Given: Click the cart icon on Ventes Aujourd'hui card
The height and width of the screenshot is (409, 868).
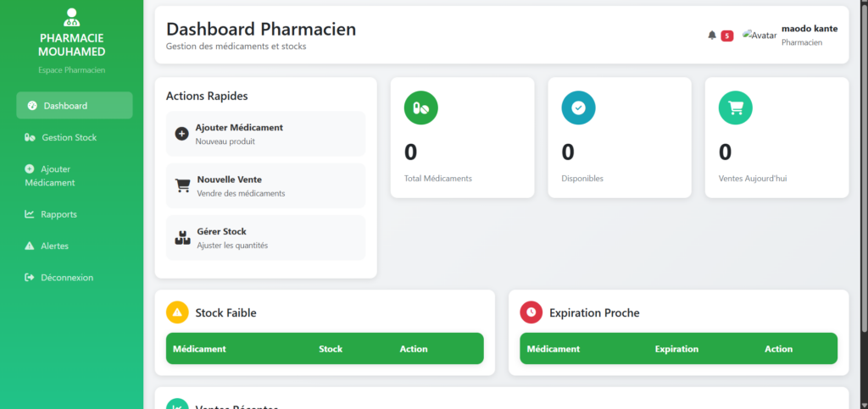Looking at the screenshot, I should tap(736, 108).
